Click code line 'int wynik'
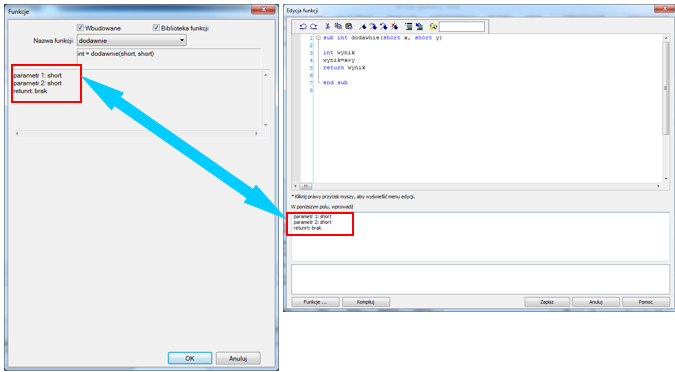This screenshot has height=372, width=675. click(x=339, y=53)
